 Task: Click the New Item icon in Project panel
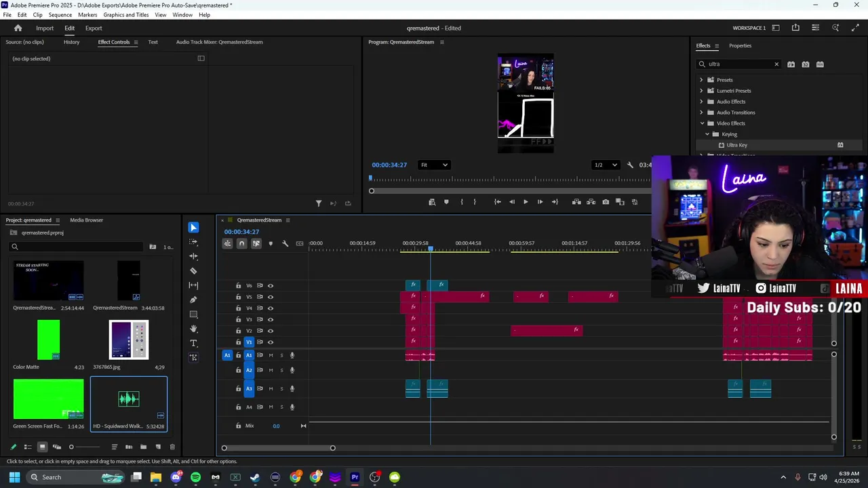coord(158,447)
